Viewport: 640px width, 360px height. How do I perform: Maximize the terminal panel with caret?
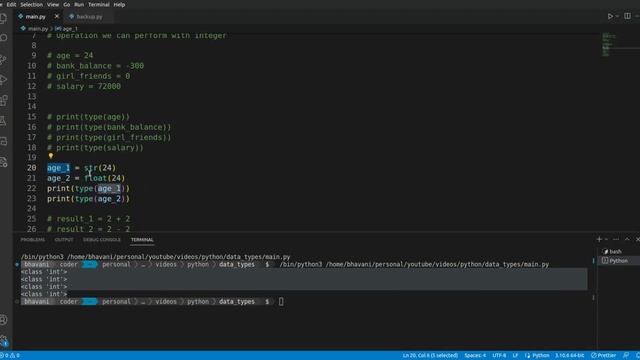627,239
